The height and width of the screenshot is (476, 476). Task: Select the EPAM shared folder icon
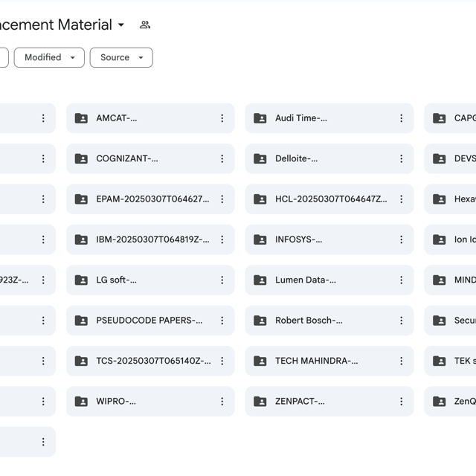(x=81, y=199)
